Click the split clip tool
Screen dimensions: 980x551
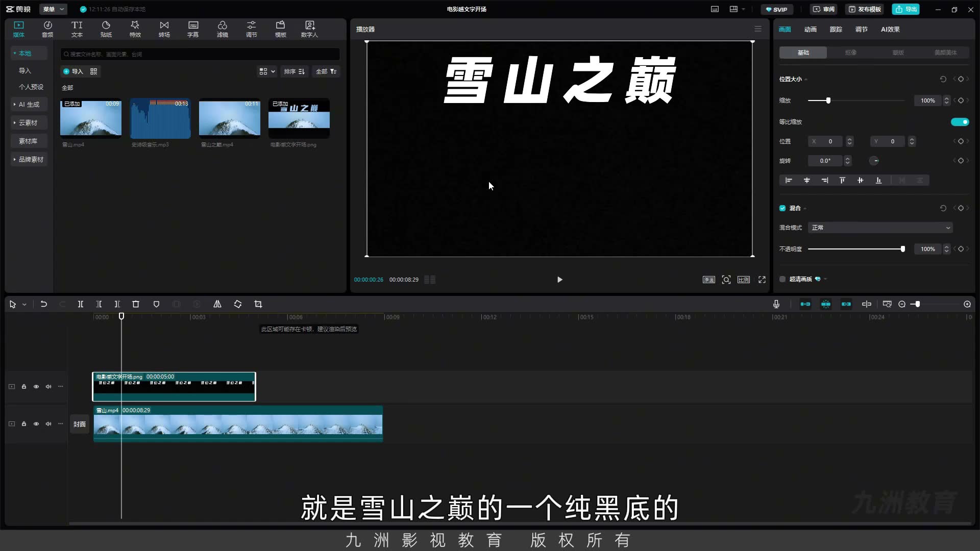point(80,304)
